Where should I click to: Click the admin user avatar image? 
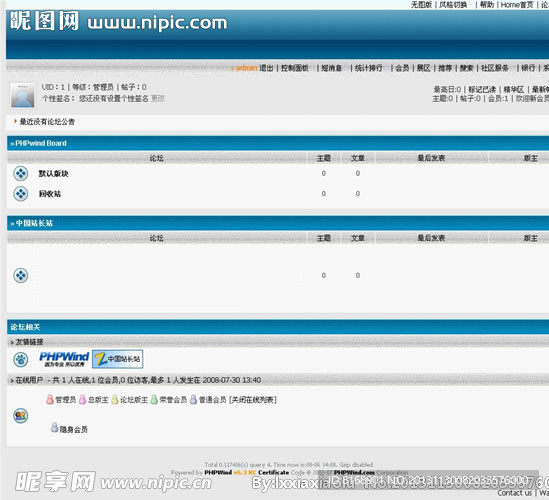[22, 95]
